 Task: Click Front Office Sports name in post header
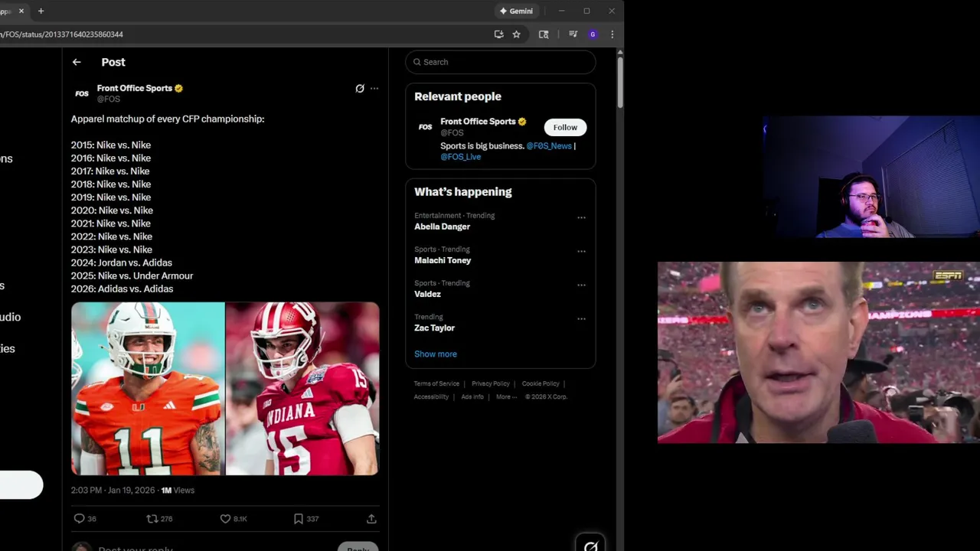point(134,88)
